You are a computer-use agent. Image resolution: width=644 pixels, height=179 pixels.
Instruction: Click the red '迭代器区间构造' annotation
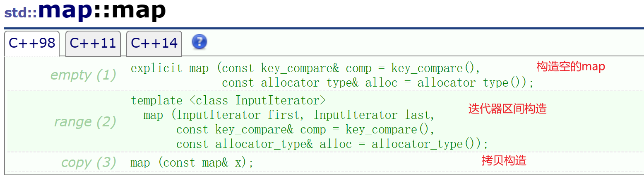[507, 109]
